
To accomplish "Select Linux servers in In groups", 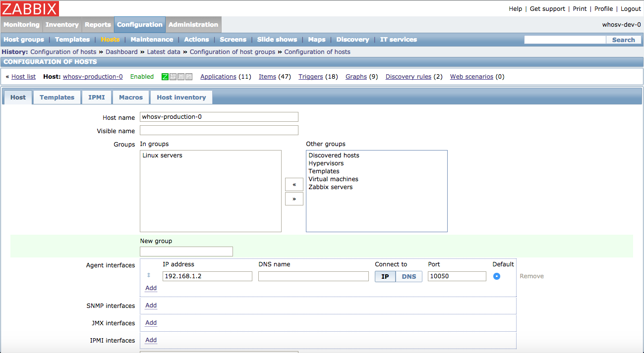I will tap(210, 155).
